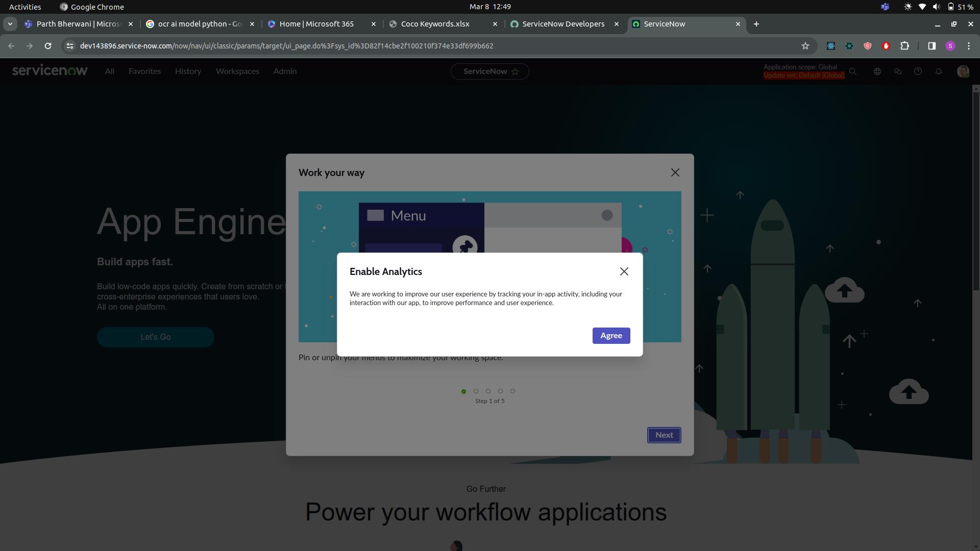The width and height of the screenshot is (980, 551).
Task: Open the help question mark icon
Action: tap(918, 71)
